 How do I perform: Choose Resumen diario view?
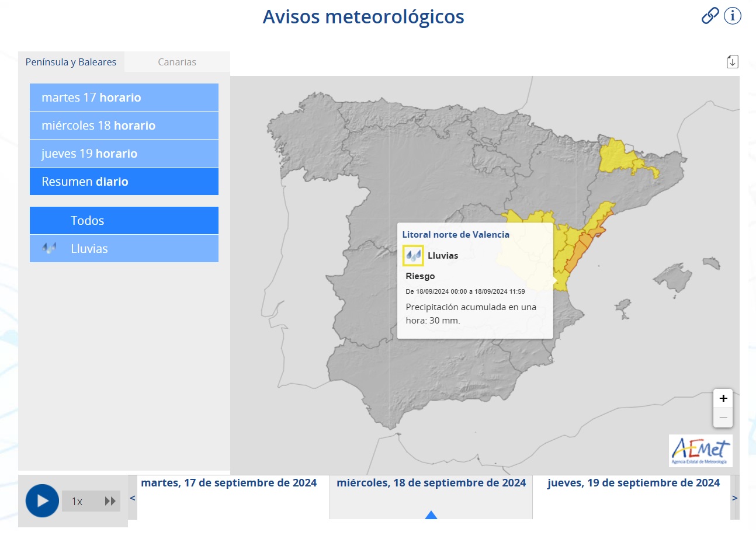124,182
